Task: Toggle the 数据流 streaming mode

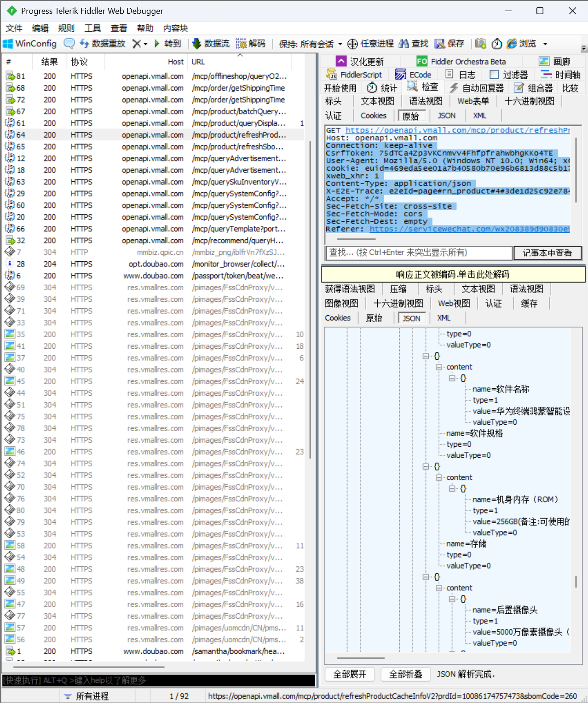Action: tap(211, 44)
